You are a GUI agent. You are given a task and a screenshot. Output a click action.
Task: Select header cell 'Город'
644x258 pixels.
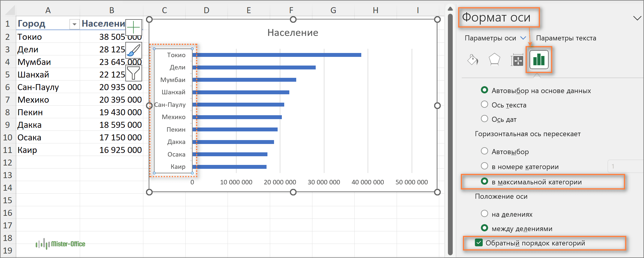[x=48, y=24]
